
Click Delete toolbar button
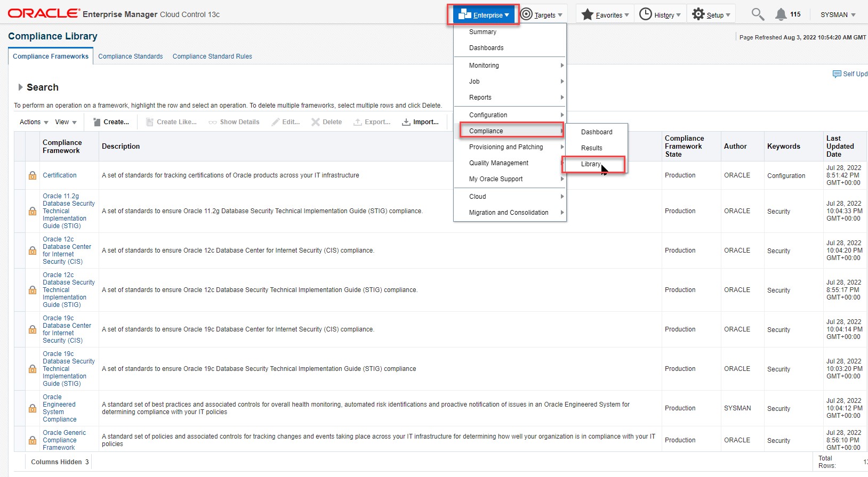point(327,122)
